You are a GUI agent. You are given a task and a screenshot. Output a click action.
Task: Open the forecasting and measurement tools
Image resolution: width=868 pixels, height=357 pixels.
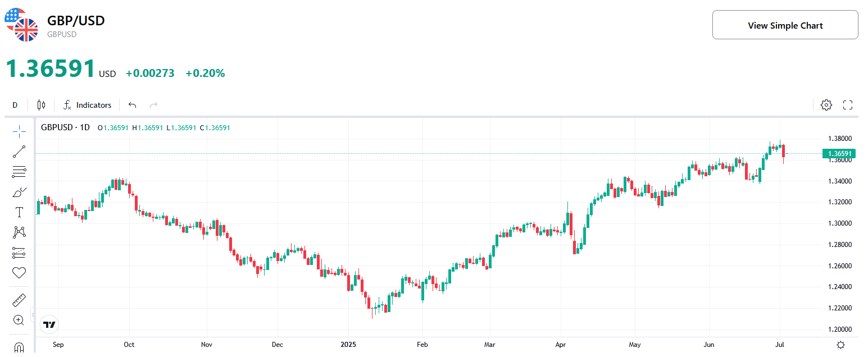19,252
